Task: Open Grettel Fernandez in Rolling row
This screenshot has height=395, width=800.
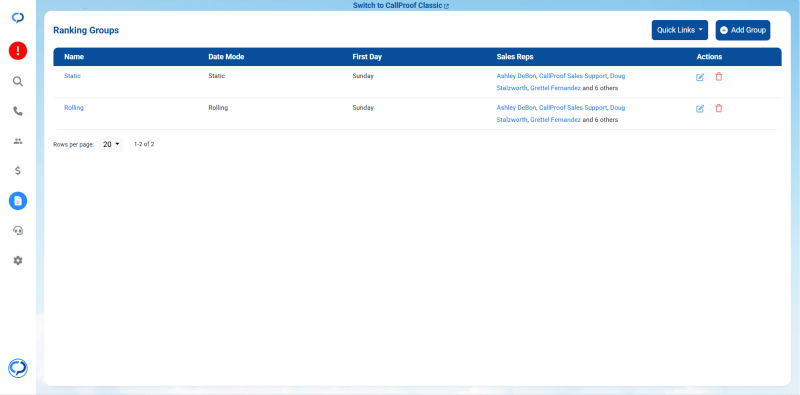Action: [x=555, y=120]
